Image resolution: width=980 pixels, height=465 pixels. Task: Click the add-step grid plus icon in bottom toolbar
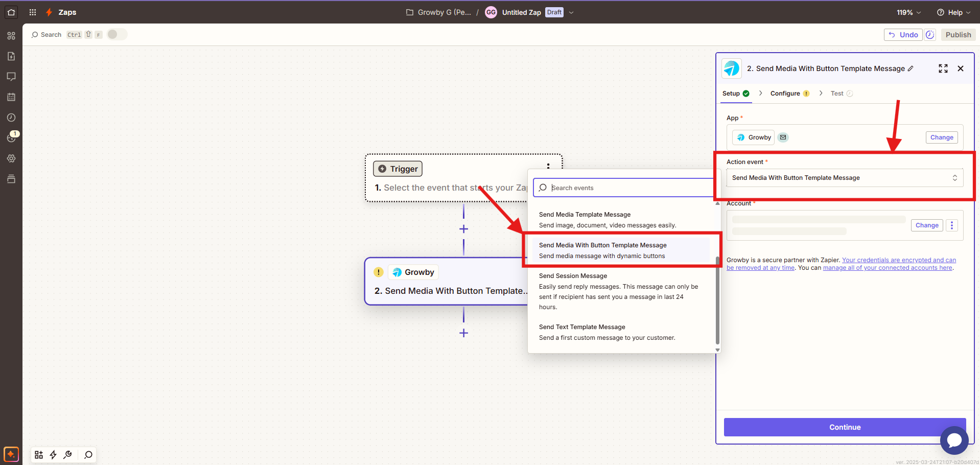coord(39,455)
